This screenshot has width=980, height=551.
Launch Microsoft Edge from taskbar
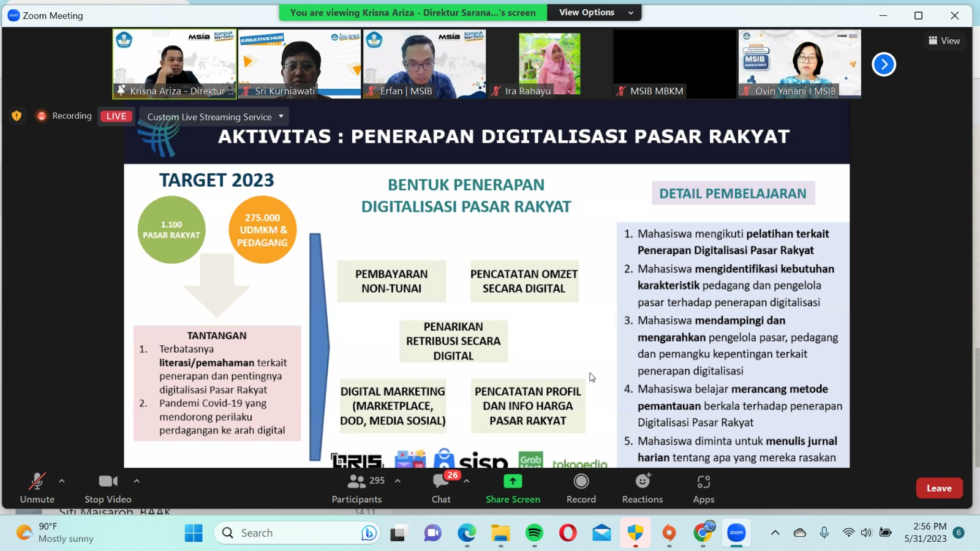[467, 533]
